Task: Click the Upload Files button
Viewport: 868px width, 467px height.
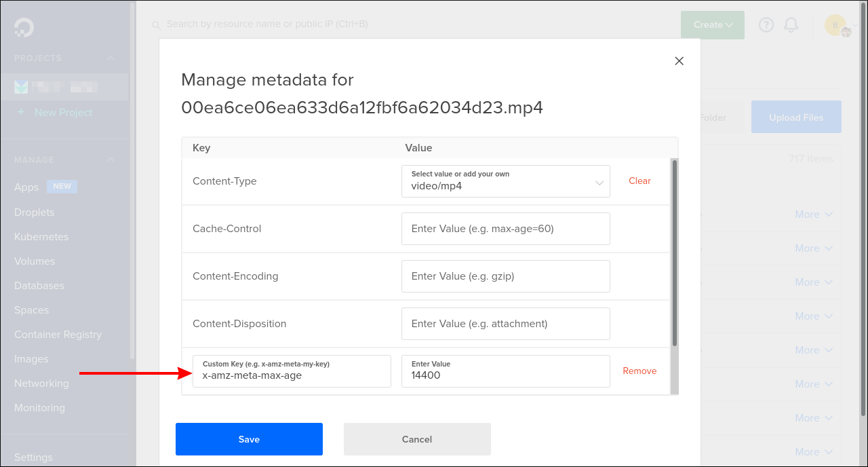Action: (795, 117)
